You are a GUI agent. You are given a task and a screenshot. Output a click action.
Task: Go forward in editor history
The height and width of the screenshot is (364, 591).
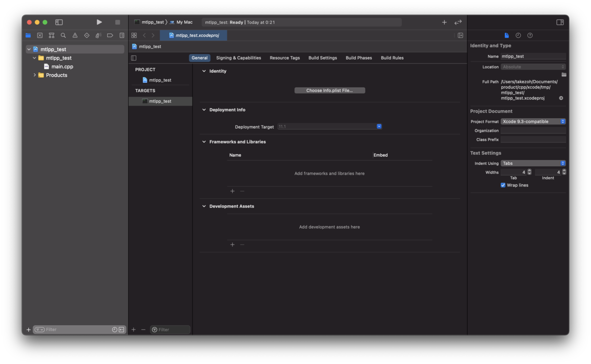(153, 35)
